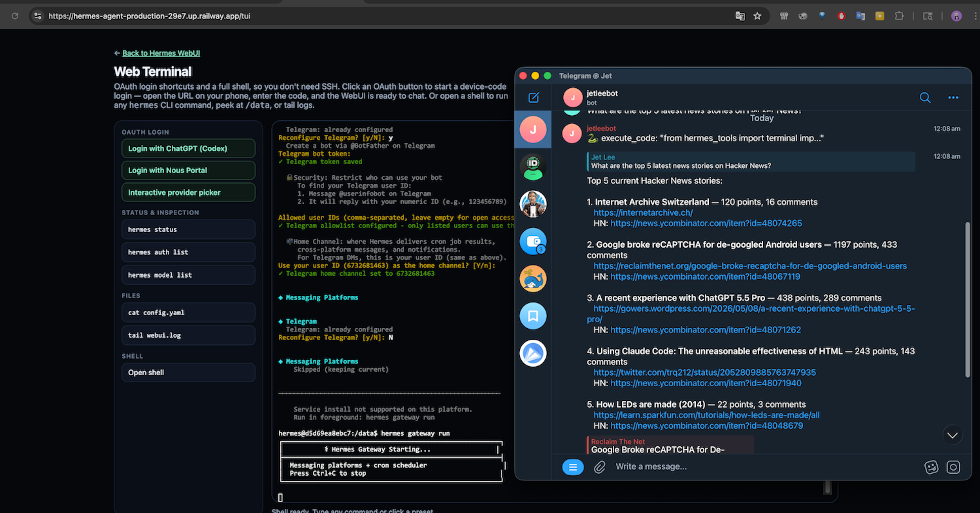
Task: Click the round camera icon beside message field
Action: click(953, 467)
